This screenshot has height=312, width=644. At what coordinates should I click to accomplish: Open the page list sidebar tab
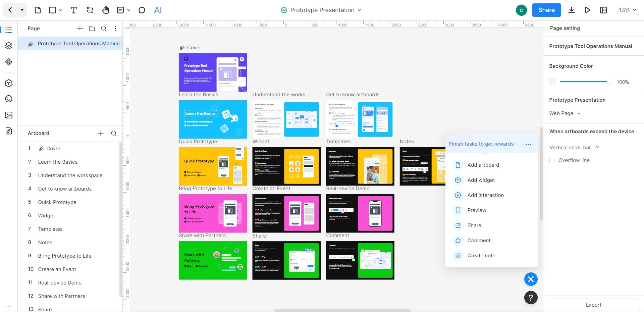(x=9, y=30)
